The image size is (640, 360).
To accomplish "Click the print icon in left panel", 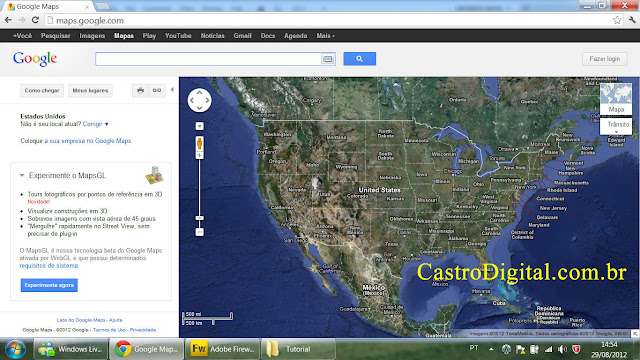I will click(140, 90).
